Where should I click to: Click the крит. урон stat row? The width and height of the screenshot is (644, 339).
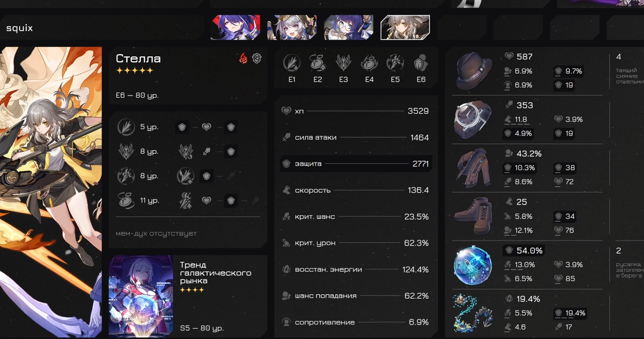(x=356, y=243)
